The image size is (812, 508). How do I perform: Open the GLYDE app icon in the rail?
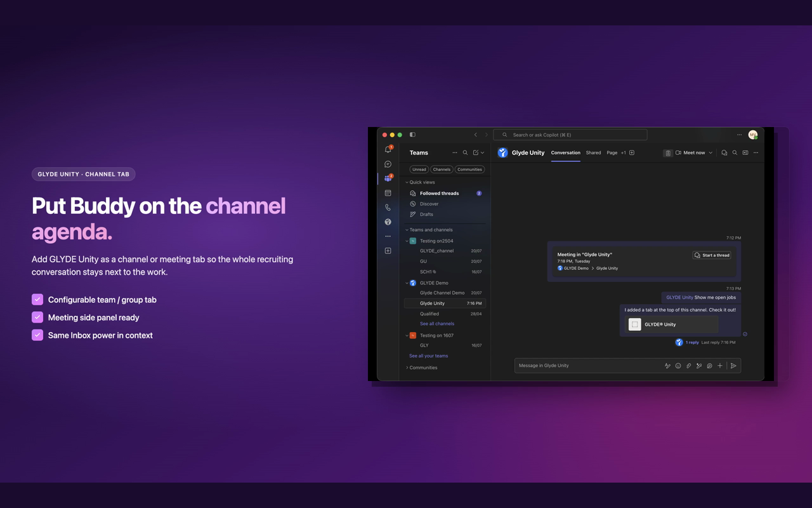(388, 222)
